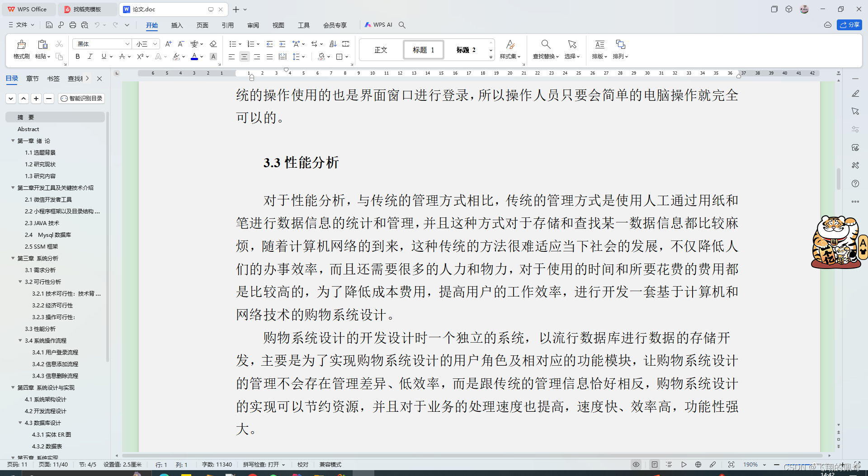This screenshot has height=476, width=868.
Task: Toggle Bold formatting
Action: tap(78, 57)
